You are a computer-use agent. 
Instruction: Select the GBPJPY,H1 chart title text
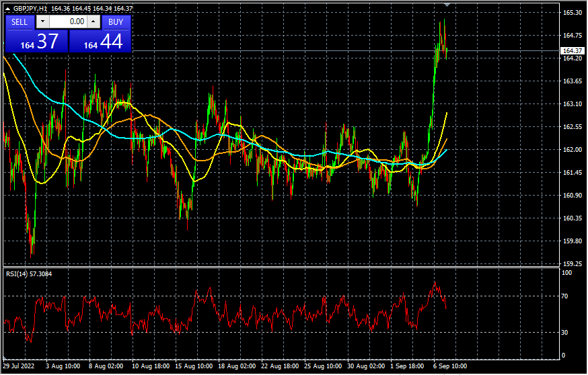30,9
